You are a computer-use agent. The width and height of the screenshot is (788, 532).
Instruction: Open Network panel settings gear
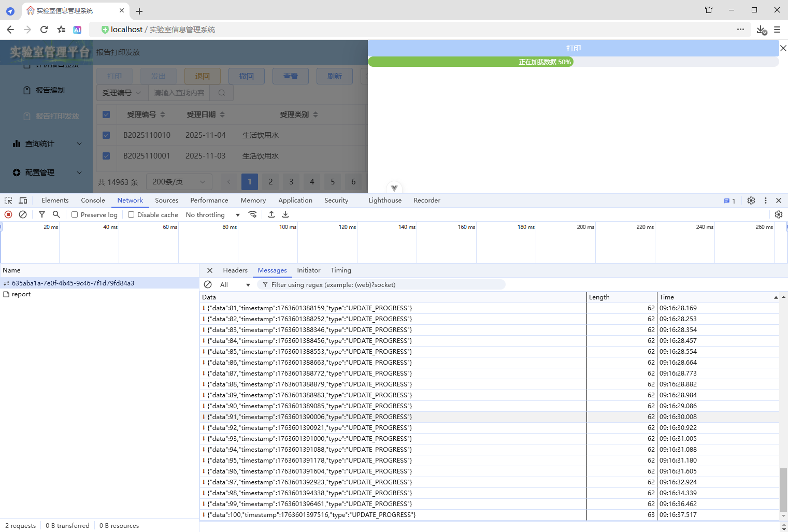(779, 214)
